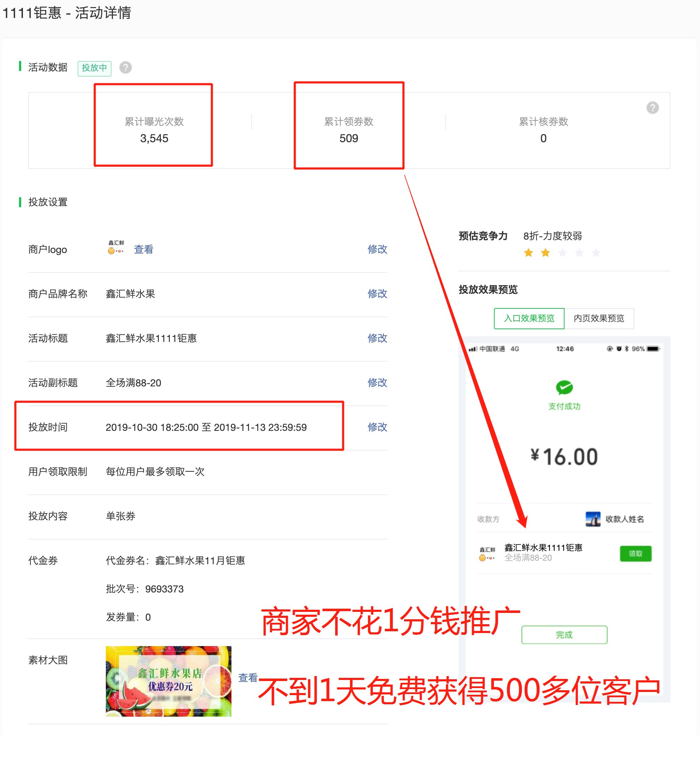Switch to 入口效果预览 tab
This screenshot has width=700, height=765.
(x=529, y=318)
